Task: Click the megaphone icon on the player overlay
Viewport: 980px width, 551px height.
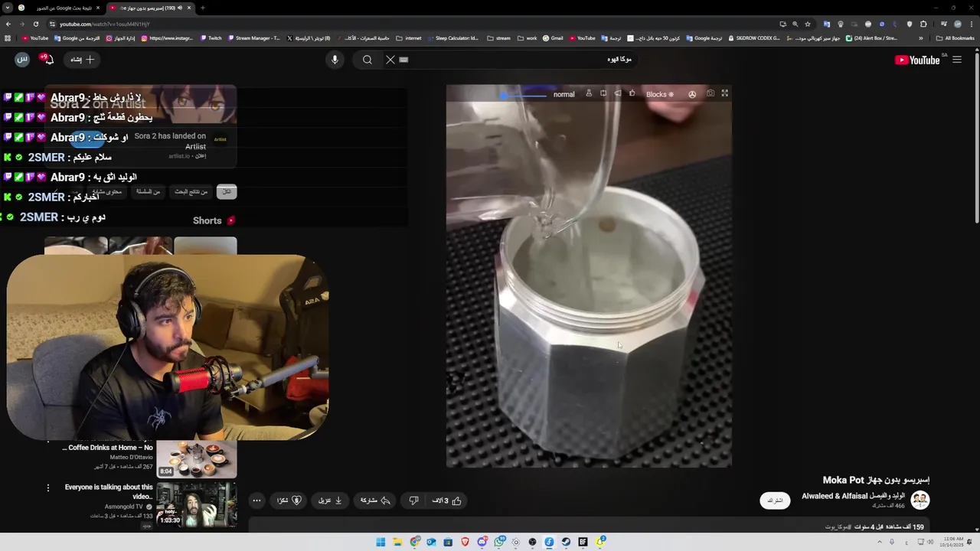Action: tap(618, 93)
